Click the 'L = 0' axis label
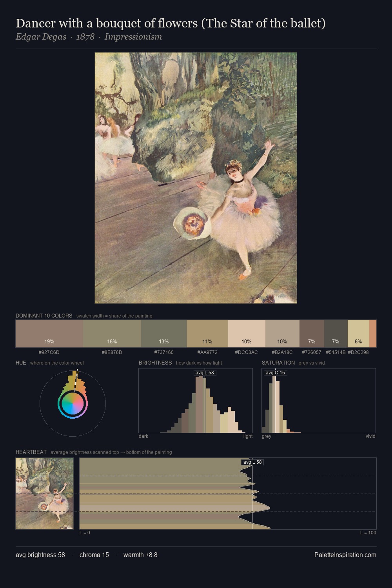392x588 pixels. pos(85,533)
